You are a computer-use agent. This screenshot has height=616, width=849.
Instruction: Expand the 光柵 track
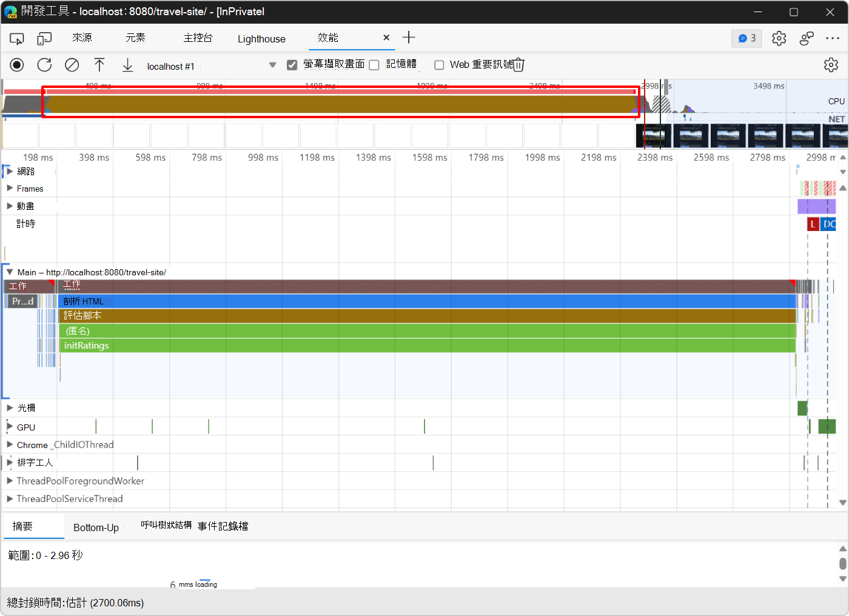coord(10,408)
